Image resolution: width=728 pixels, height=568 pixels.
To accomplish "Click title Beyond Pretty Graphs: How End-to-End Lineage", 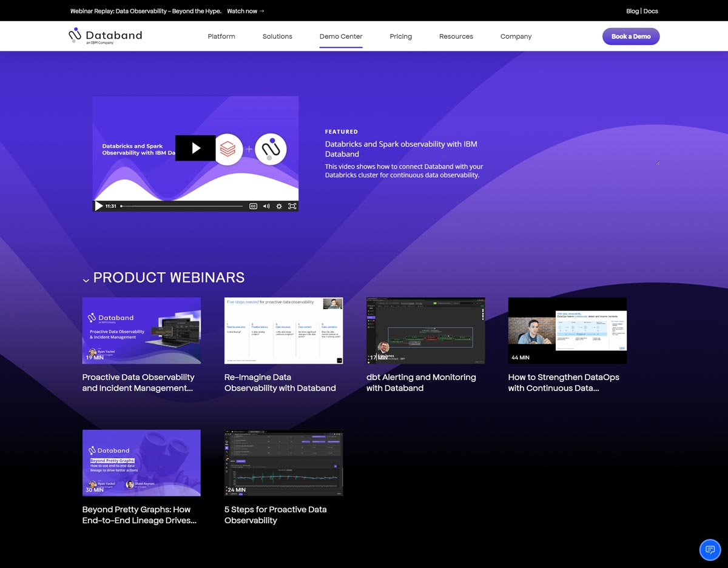I will point(140,515).
